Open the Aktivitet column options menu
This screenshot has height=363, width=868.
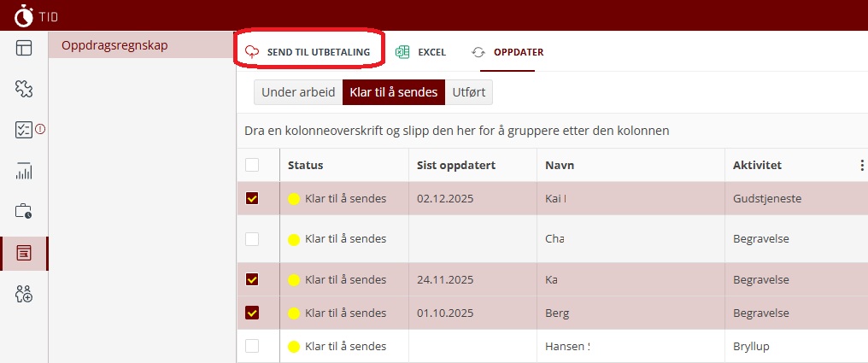click(x=861, y=166)
